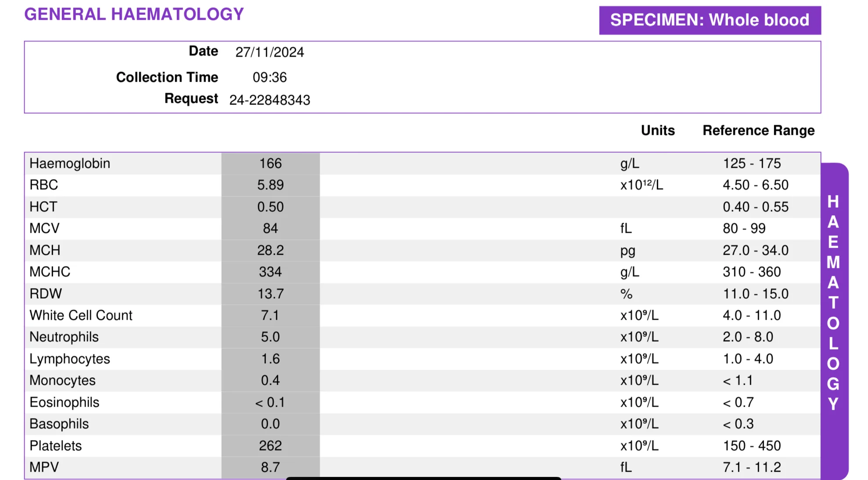Select the vertical HAEMATOLOGY side tab
The height and width of the screenshot is (480, 868).
click(834, 321)
